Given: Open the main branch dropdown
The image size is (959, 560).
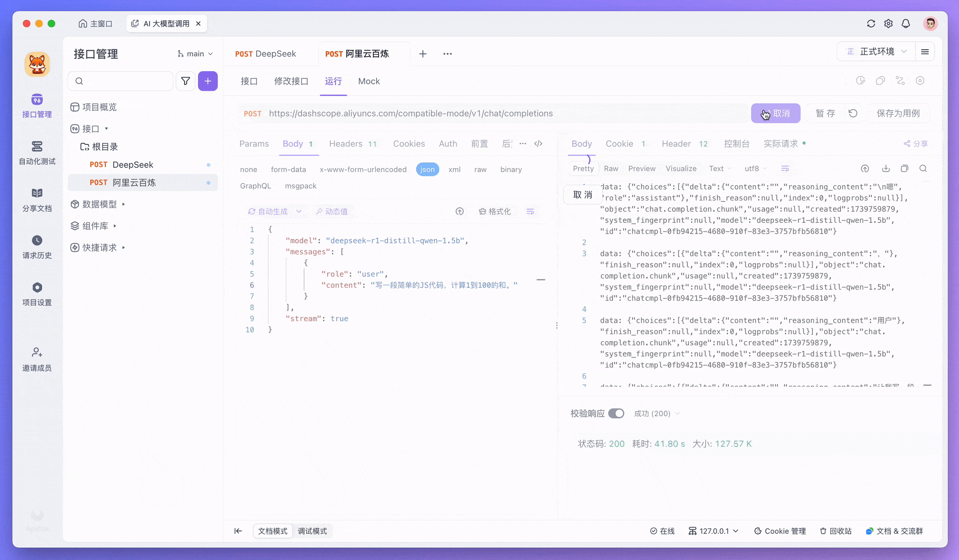Looking at the screenshot, I should coord(195,54).
